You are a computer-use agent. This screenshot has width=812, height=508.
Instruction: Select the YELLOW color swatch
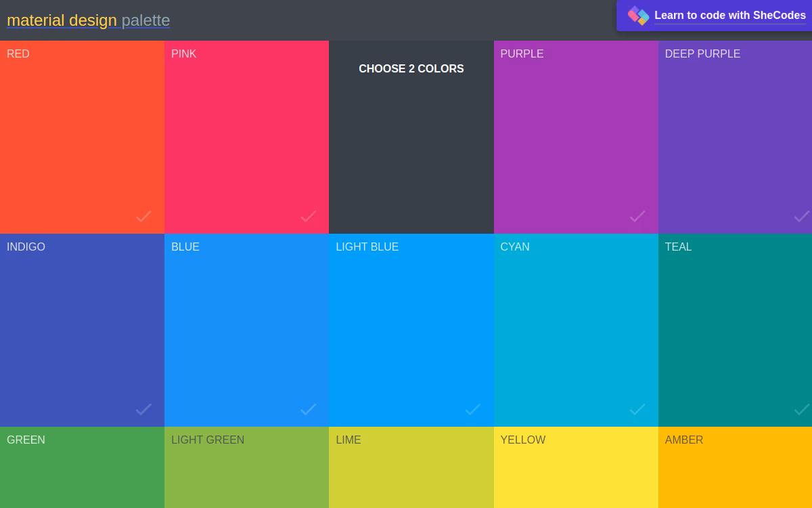[576, 467]
